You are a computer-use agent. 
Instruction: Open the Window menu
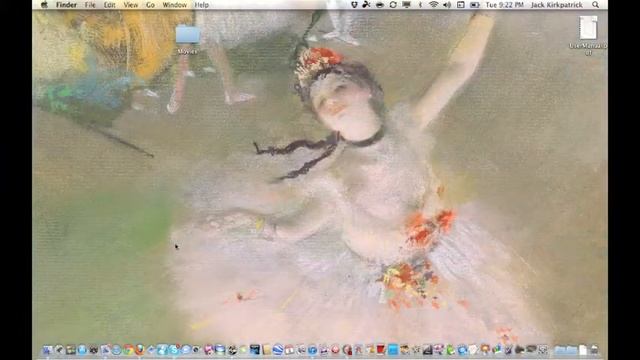click(x=174, y=5)
